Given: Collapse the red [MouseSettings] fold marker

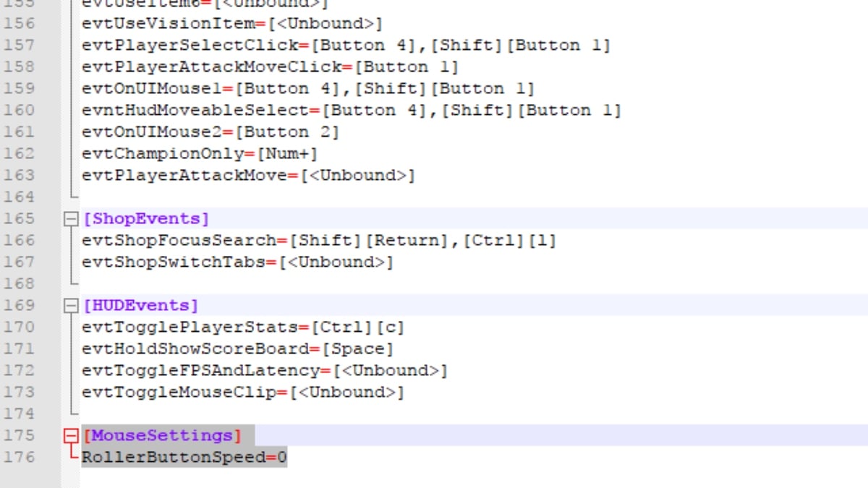Looking at the screenshot, I should 71,436.
